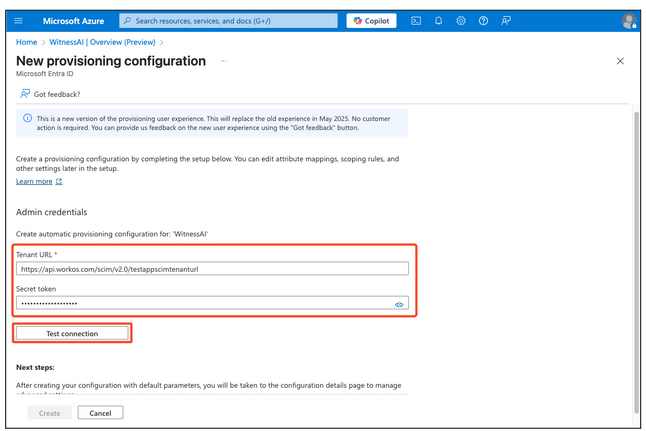The width and height of the screenshot is (646, 431).
Task: Click the Admin credentials heading
Action: click(x=51, y=212)
